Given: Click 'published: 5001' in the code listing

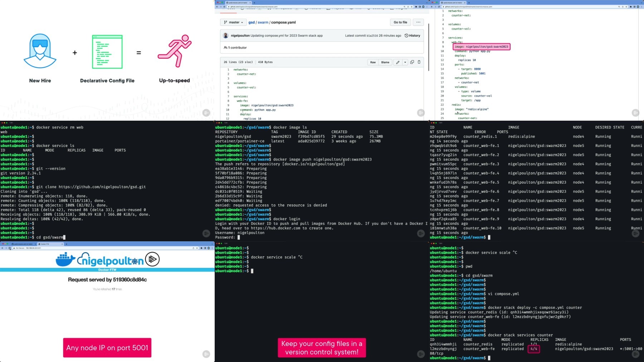Looking at the screenshot, I should [473, 73].
